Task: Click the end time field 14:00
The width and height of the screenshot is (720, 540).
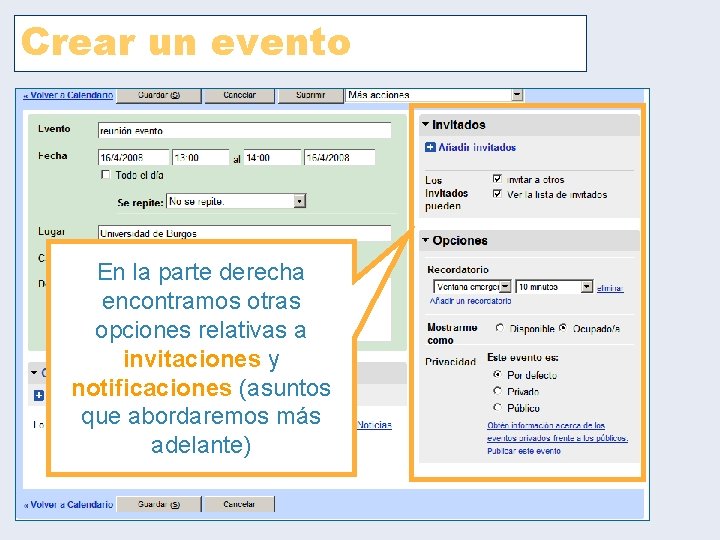Action: (x=272, y=157)
